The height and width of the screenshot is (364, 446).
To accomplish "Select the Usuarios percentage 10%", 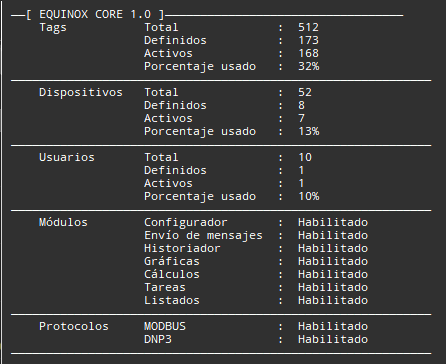I will tap(309, 196).
